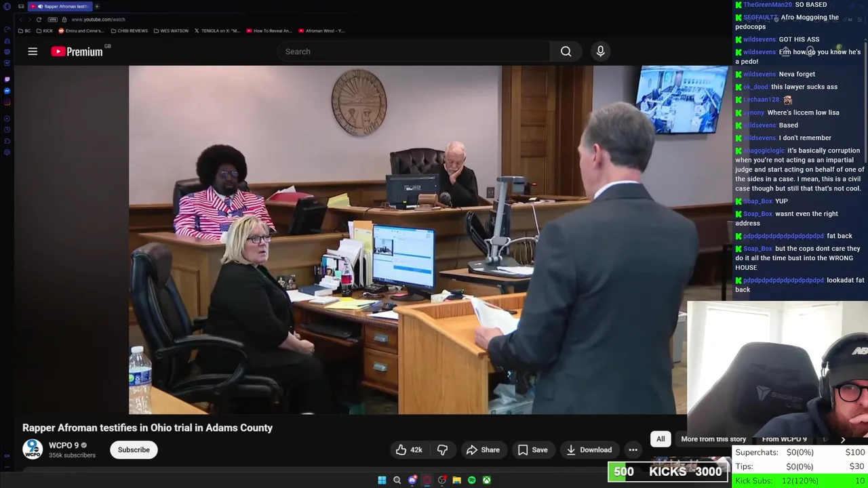Viewport: 868px width, 488px height.
Task: Select the All filter chip
Action: click(660, 439)
